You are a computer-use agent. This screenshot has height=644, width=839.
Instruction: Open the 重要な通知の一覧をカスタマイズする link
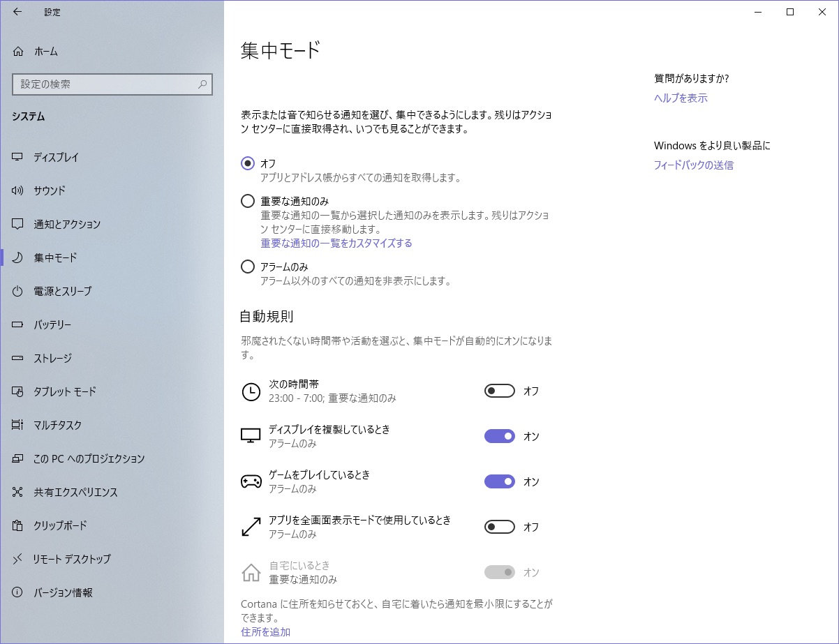(336, 243)
